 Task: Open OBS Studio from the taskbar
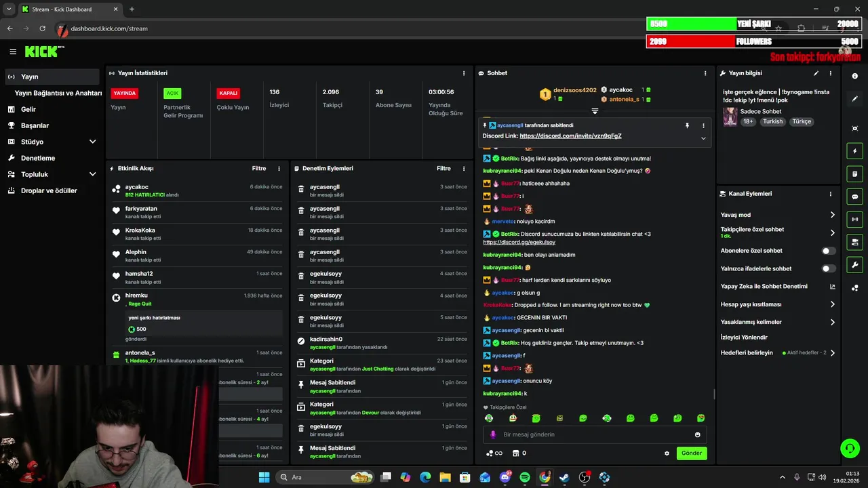(584, 477)
